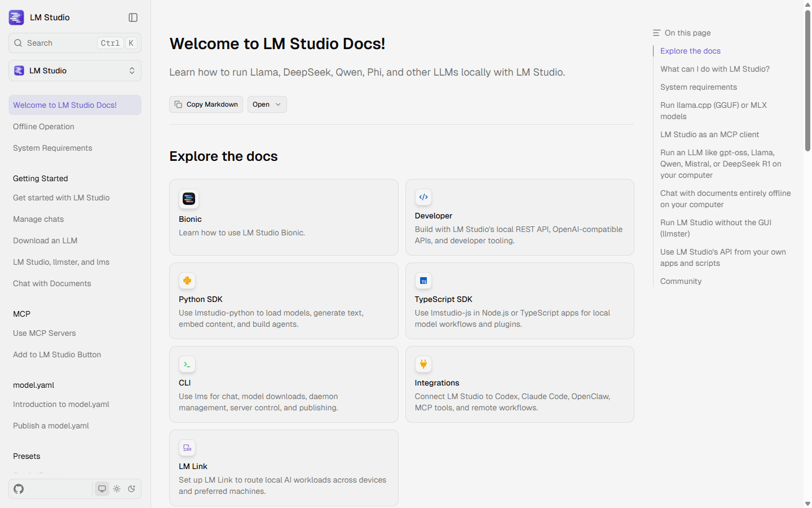Screen dimensions: 812x508
Task: Jump to System requirements in page outline
Action: [x=699, y=87]
